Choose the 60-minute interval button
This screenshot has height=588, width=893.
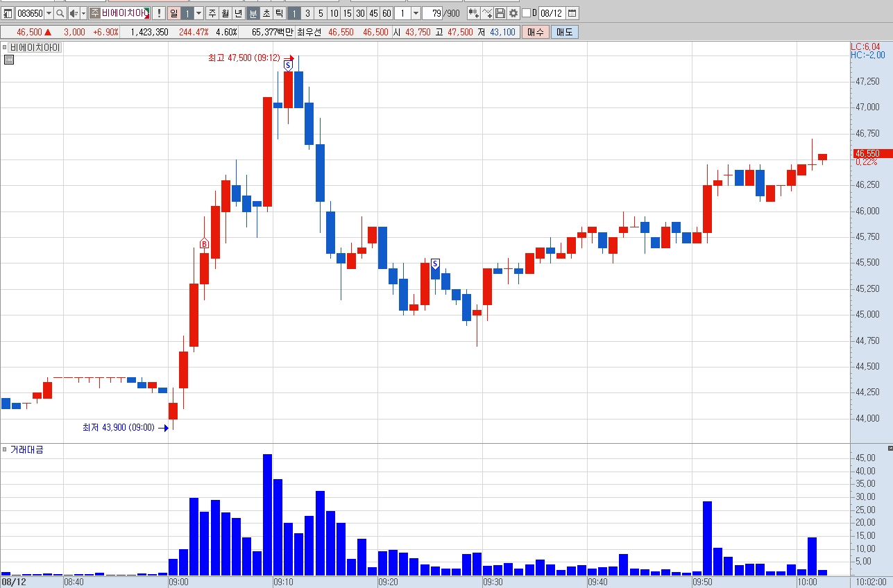pyautogui.click(x=386, y=13)
